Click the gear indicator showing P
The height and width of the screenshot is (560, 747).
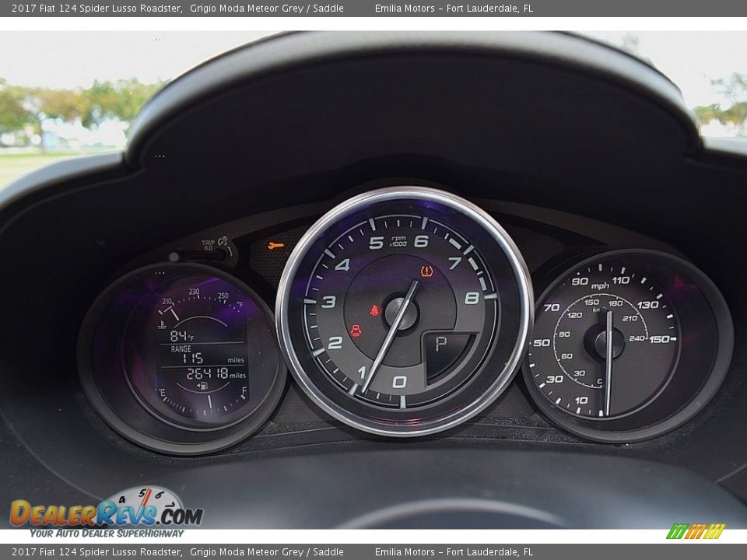[x=441, y=343]
